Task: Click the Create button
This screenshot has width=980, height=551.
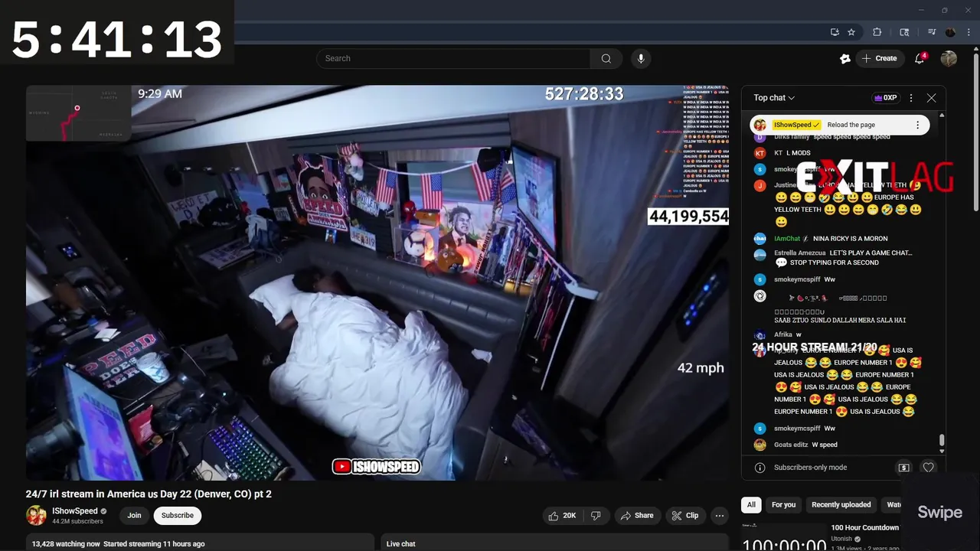Action: [880, 58]
